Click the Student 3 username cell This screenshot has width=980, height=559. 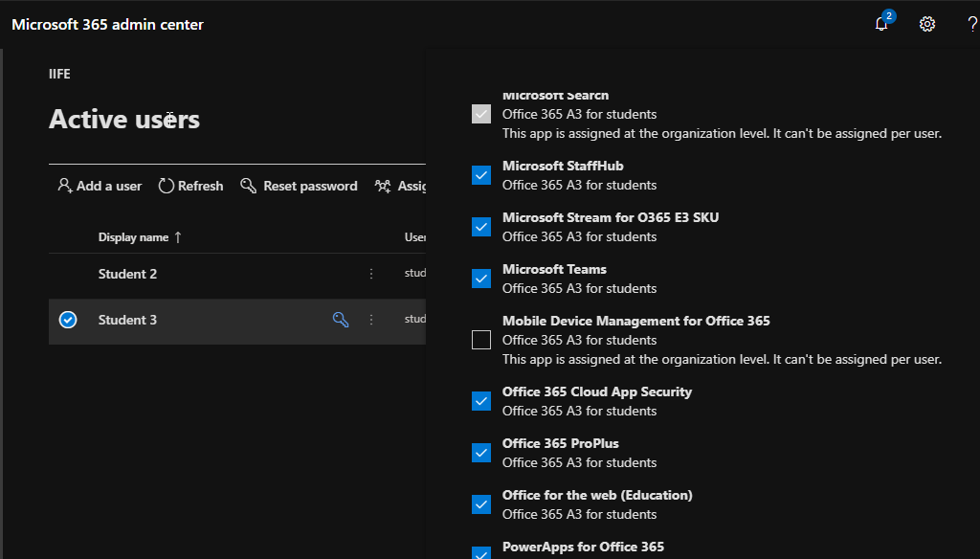click(x=415, y=319)
